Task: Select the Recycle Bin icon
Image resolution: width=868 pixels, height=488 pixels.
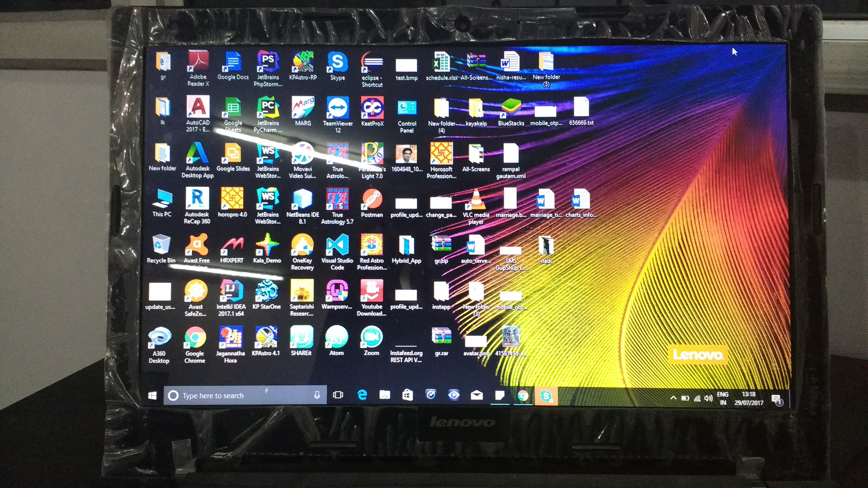Action: point(161,249)
